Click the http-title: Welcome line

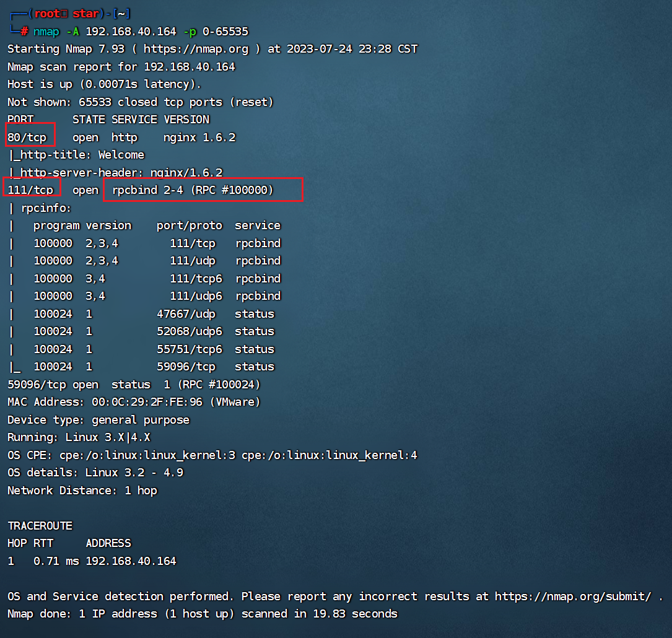(x=77, y=155)
